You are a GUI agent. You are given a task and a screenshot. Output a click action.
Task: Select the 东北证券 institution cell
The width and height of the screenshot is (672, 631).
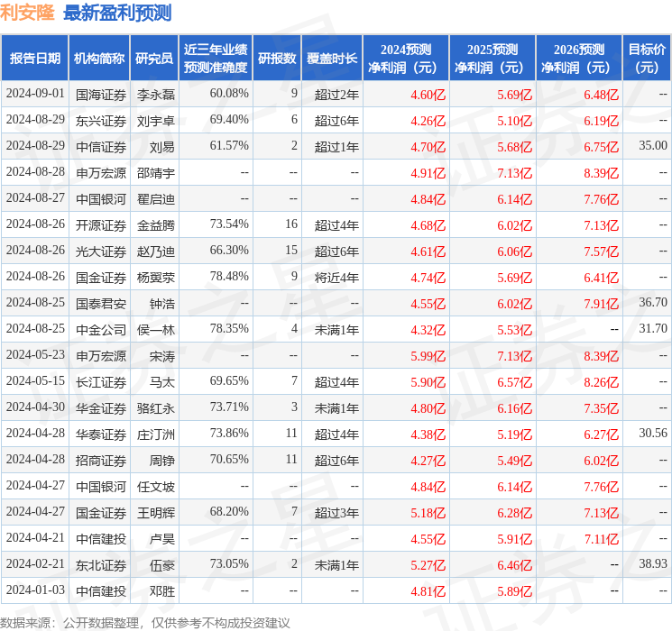(x=101, y=565)
